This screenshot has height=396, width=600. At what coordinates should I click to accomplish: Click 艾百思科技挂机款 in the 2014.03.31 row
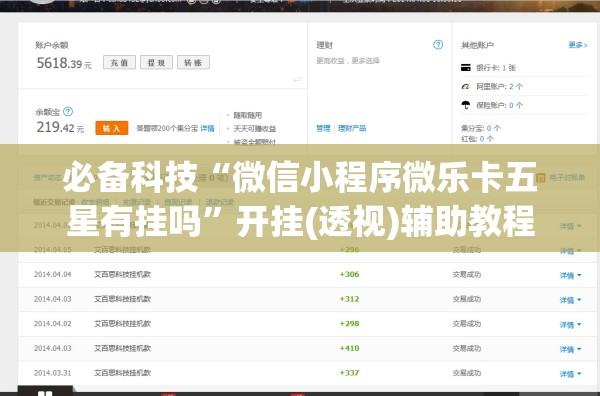click(x=122, y=373)
